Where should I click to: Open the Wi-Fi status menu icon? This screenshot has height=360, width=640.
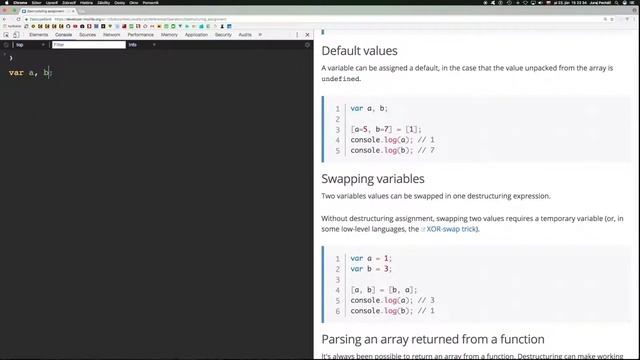point(525,2)
